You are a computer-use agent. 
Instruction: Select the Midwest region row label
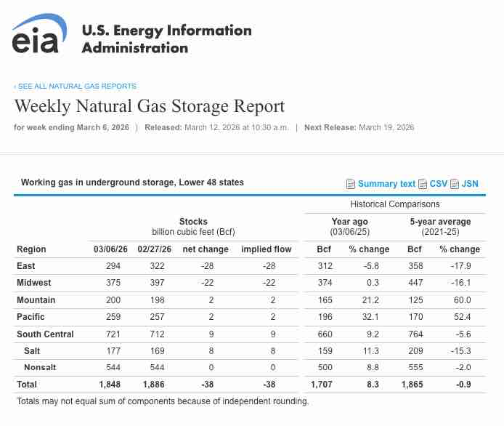coord(33,283)
